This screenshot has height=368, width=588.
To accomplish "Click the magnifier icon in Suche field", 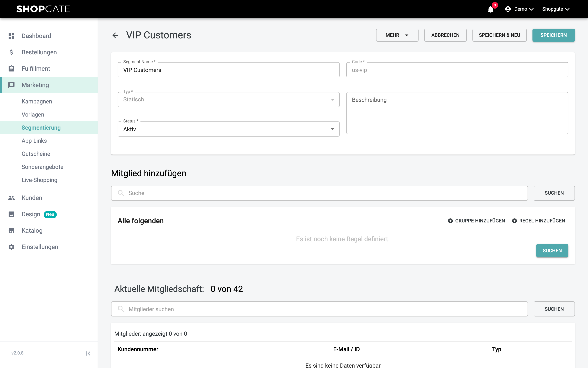I will click(x=121, y=193).
